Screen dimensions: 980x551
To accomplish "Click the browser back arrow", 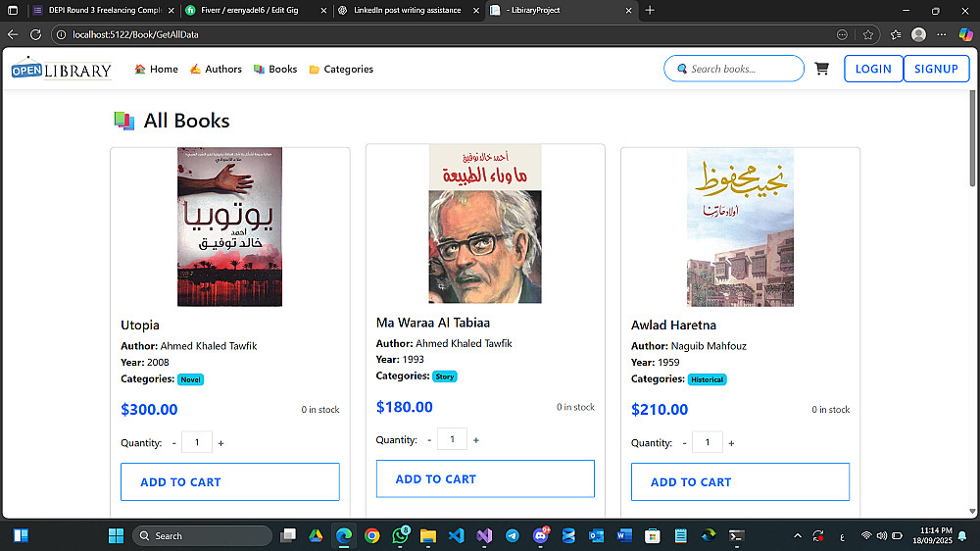I will click(x=13, y=34).
